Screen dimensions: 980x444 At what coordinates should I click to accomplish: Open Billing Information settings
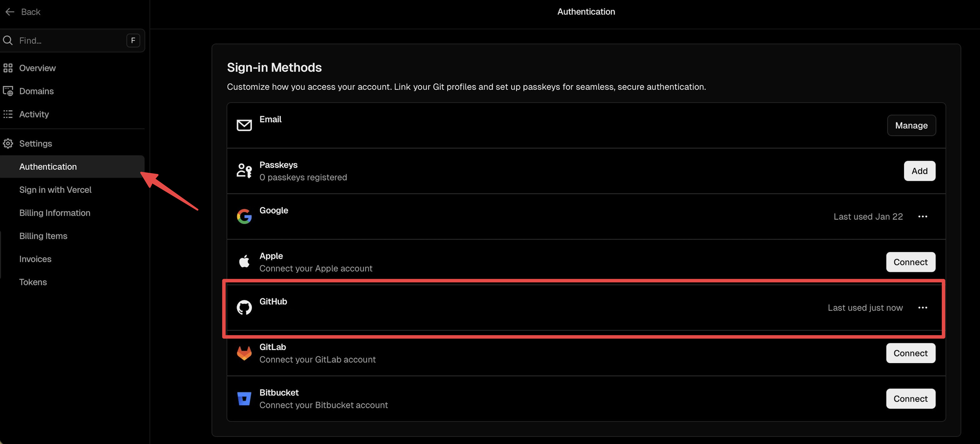tap(55, 213)
